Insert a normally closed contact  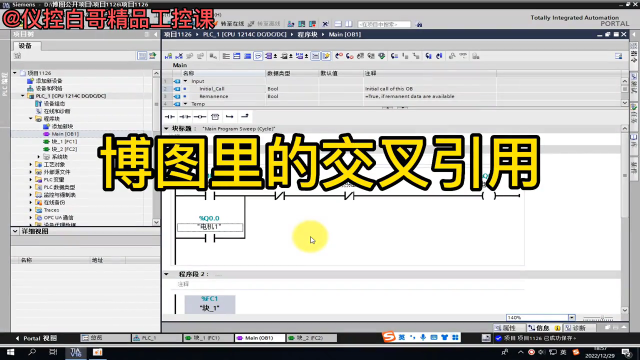184,117
